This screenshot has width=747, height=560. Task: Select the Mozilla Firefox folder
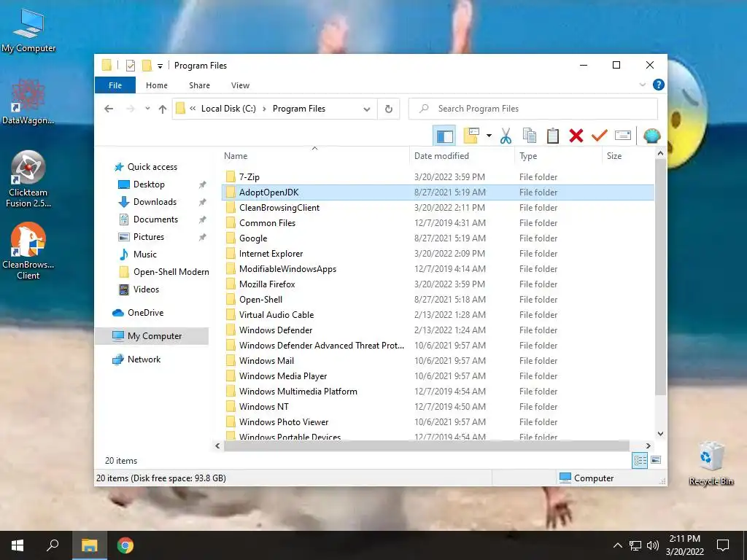(267, 284)
